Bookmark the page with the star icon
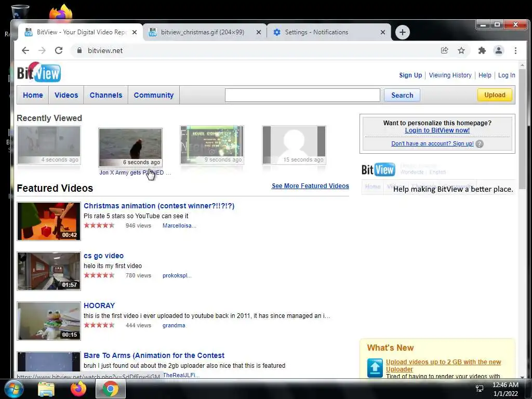Image resolution: width=532 pixels, height=399 pixels. click(461, 50)
